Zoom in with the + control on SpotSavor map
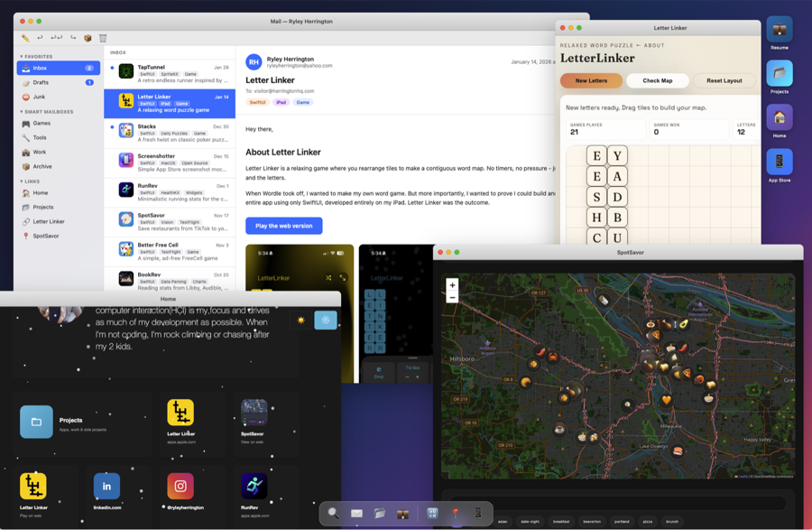Viewport: 812px width, 530px height. pos(450,285)
